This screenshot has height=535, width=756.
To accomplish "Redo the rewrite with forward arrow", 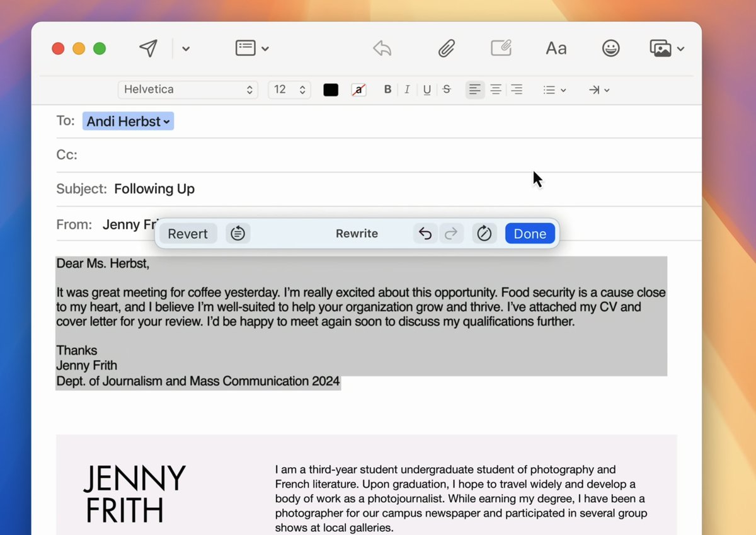I will tap(450, 234).
